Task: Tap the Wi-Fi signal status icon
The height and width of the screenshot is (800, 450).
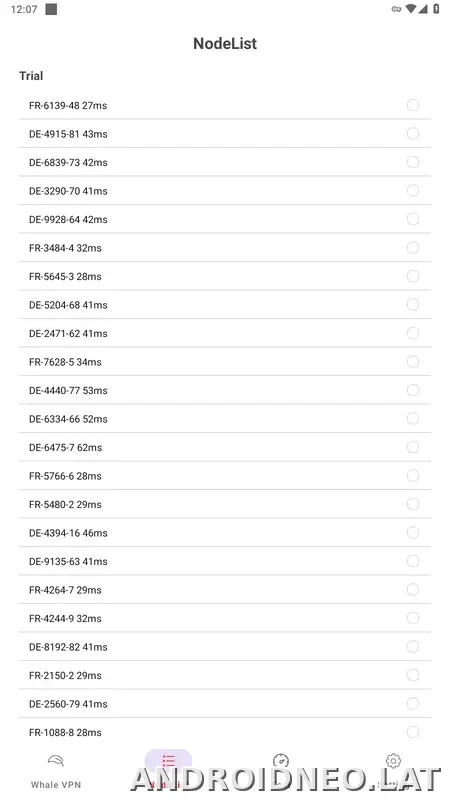Action: (411, 9)
